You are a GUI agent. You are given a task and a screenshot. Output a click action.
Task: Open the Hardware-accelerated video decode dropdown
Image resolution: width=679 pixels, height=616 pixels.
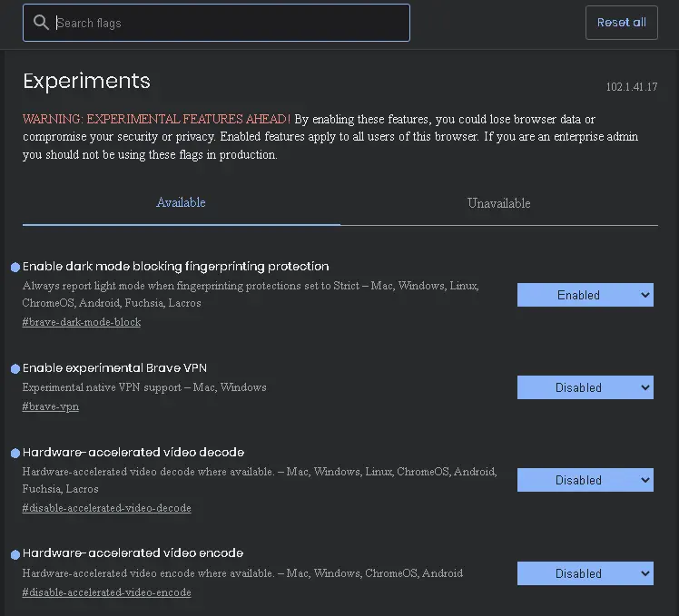tap(585, 480)
